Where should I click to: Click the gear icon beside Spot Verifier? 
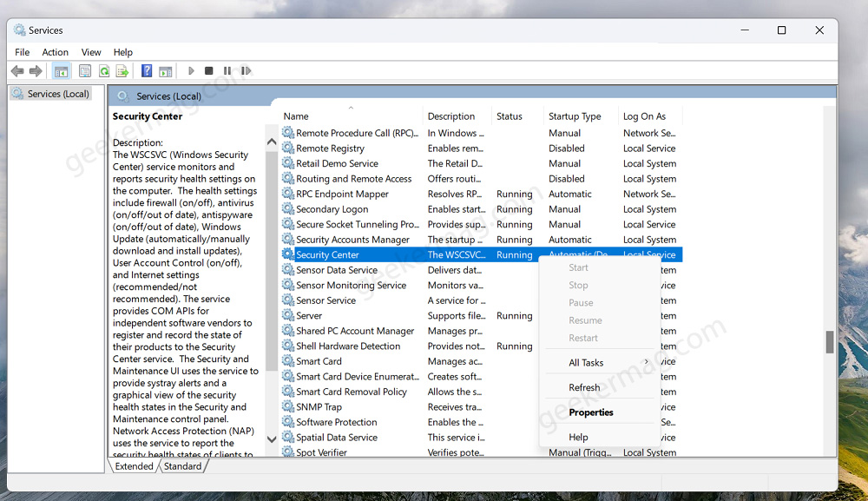coord(288,452)
